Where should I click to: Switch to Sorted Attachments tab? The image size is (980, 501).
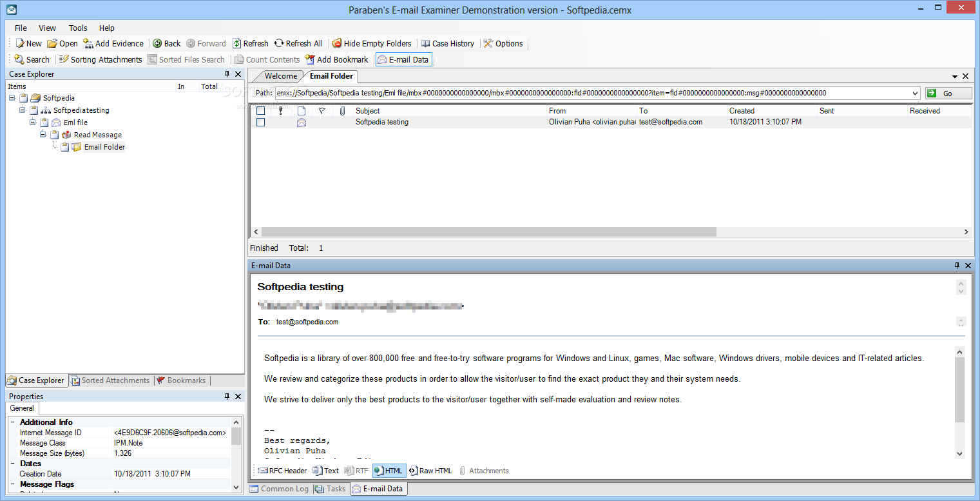(x=111, y=380)
